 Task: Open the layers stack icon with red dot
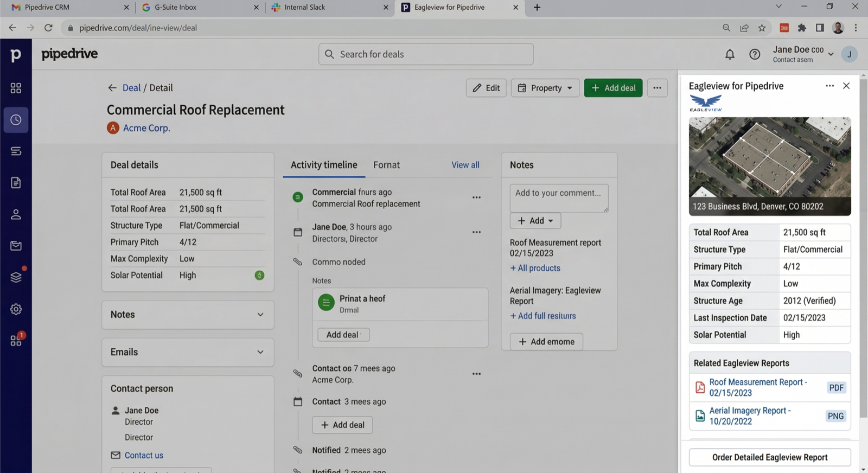tap(16, 277)
